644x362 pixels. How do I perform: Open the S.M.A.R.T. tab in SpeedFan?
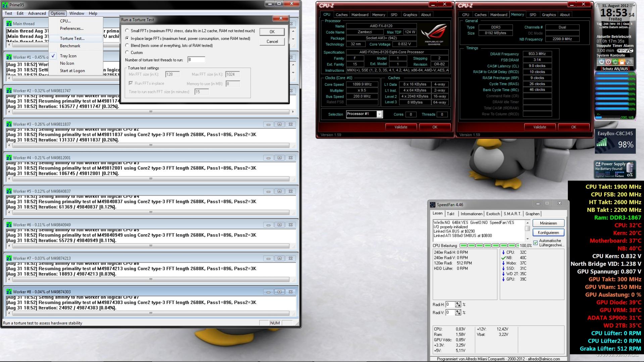[512, 214]
